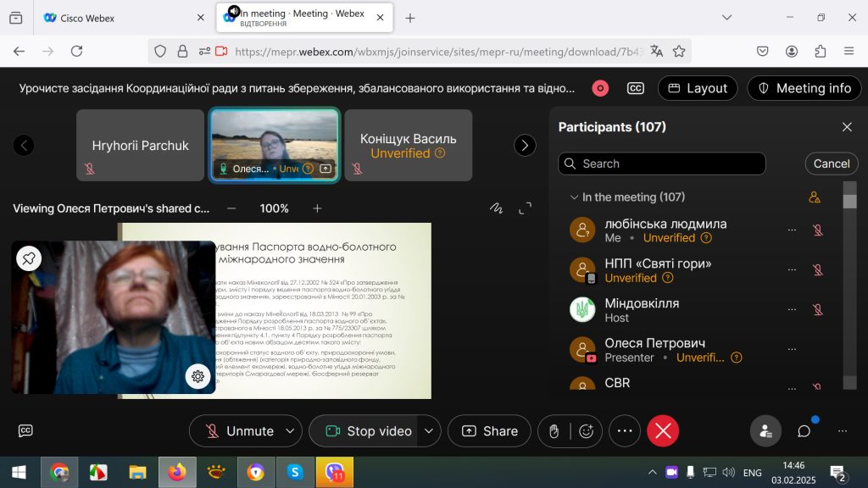Open the Layout menu
This screenshot has width=868, height=488.
pyautogui.click(x=698, y=88)
